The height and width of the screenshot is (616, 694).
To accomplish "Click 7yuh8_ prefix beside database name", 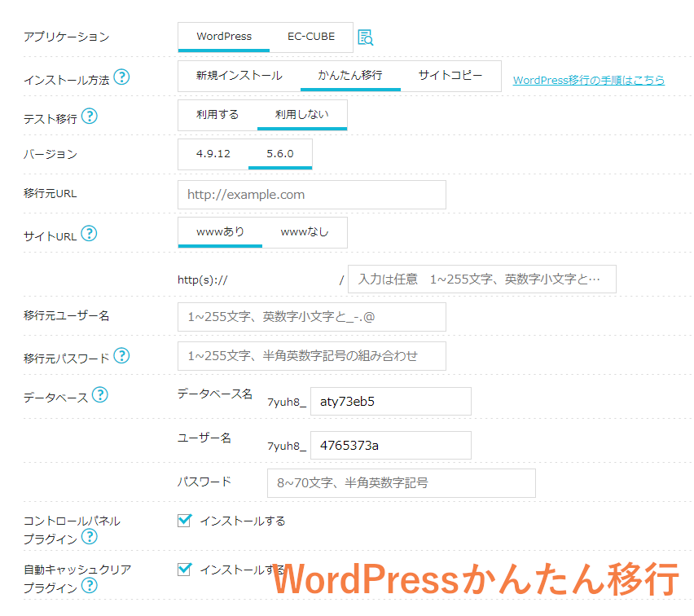I will tap(287, 402).
